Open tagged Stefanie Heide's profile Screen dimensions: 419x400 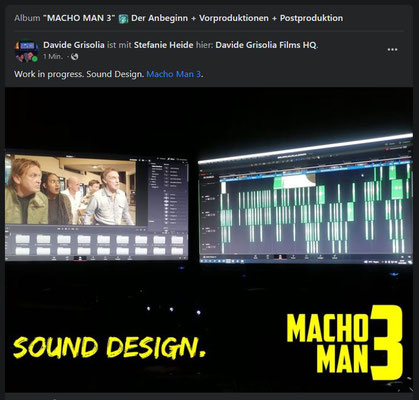163,45
